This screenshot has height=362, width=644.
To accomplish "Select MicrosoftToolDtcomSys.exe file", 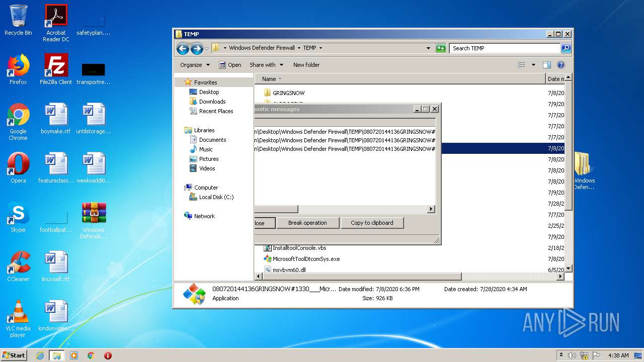I will 306,259.
